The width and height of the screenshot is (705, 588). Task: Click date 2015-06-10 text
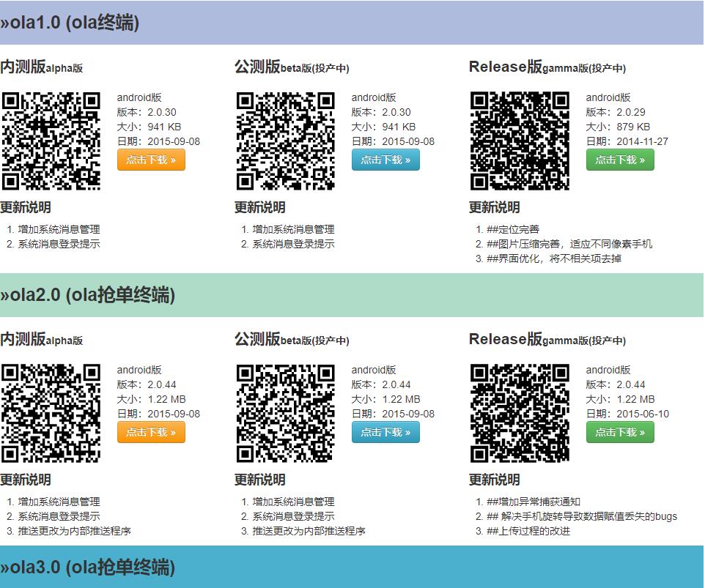click(627, 414)
